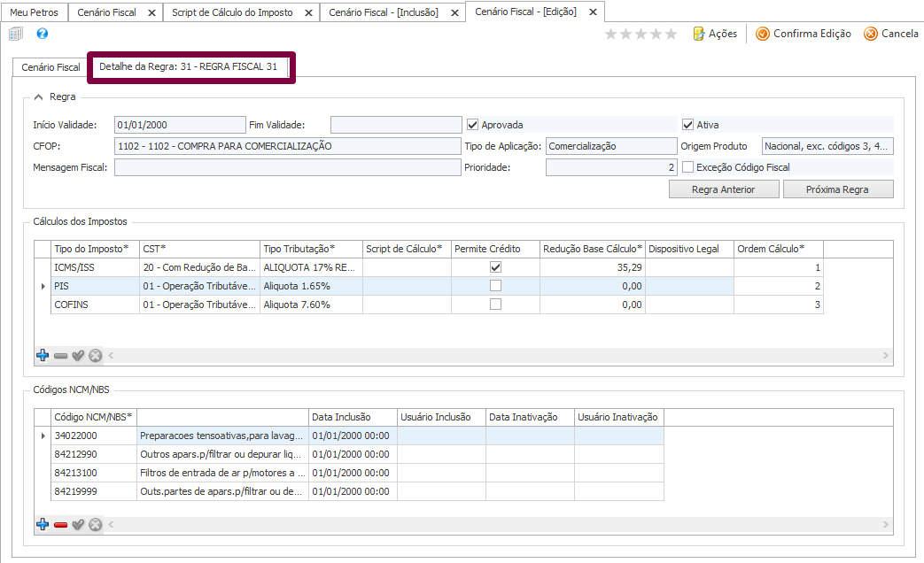Click the grid report icon beside help

click(16, 34)
